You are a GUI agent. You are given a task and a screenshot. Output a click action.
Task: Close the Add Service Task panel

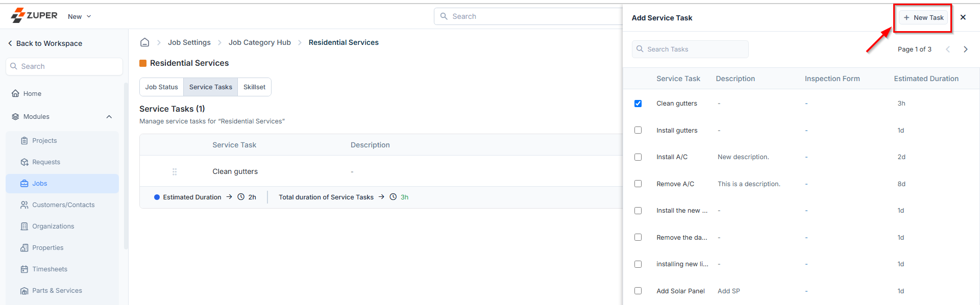[963, 17]
